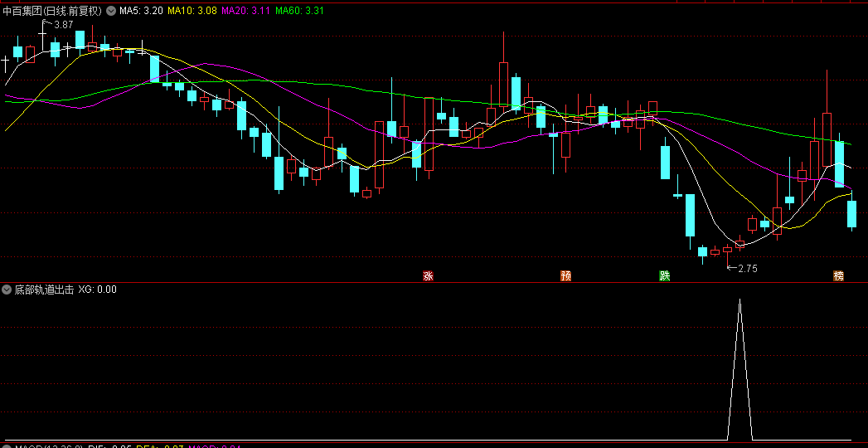
Task: Click the 榜 event marker
Action: click(839, 275)
